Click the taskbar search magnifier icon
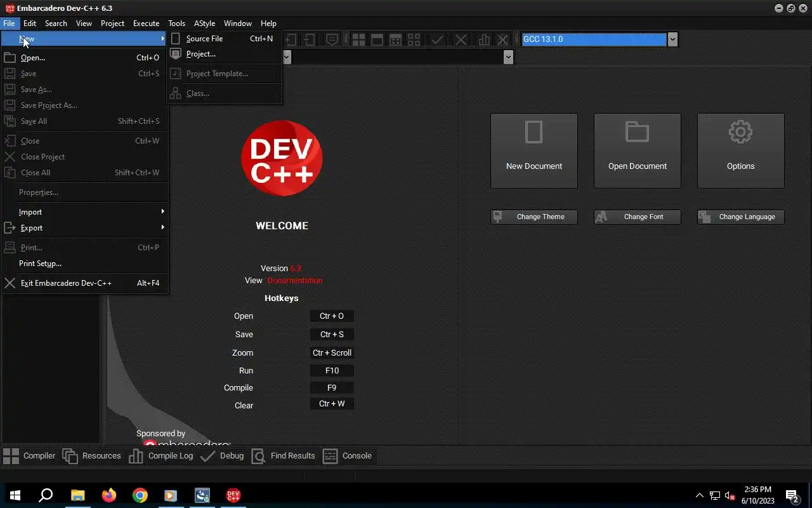The height and width of the screenshot is (508, 812). [46, 495]
